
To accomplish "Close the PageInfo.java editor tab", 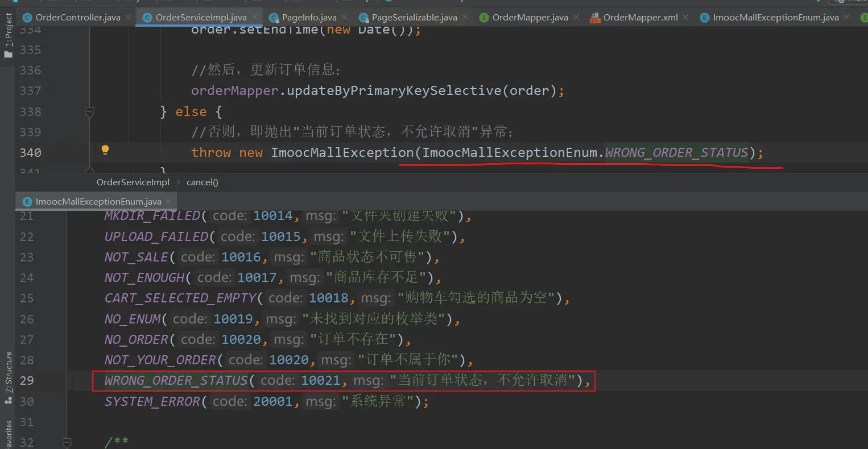I will 344,18.
